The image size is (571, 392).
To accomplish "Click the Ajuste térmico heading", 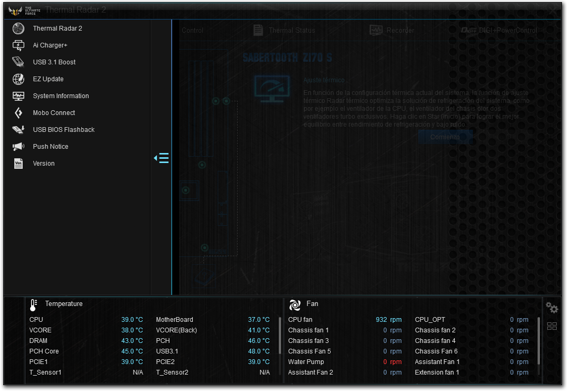I will click(324, 80).
